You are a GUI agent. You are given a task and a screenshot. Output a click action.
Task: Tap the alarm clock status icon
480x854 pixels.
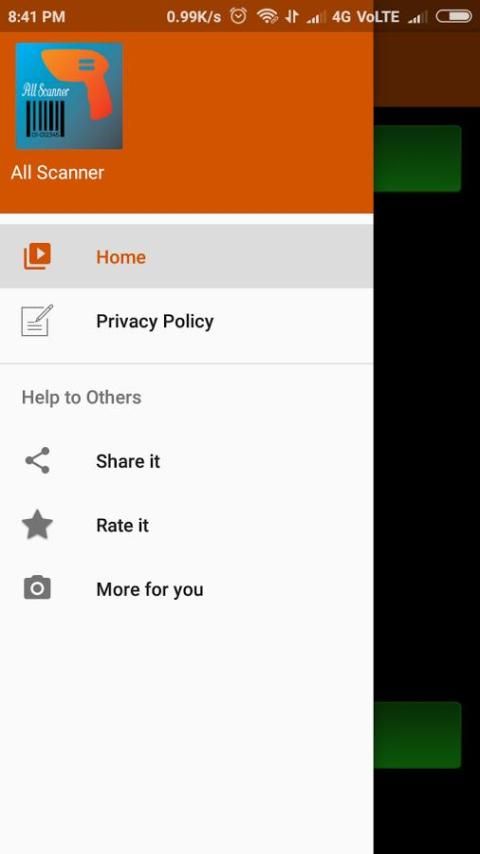[x=238, y=16]
